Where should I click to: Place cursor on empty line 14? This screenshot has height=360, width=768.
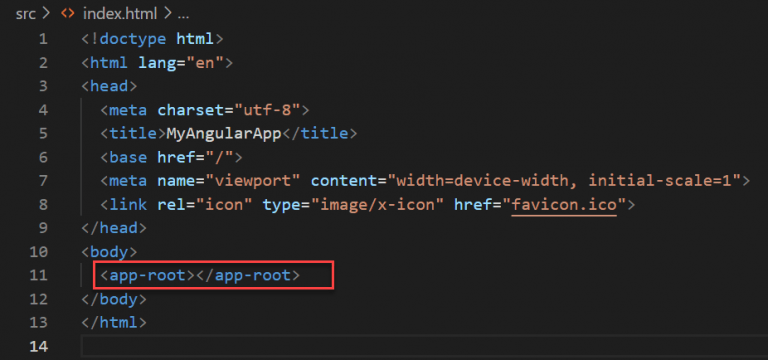tap(424, 346)
